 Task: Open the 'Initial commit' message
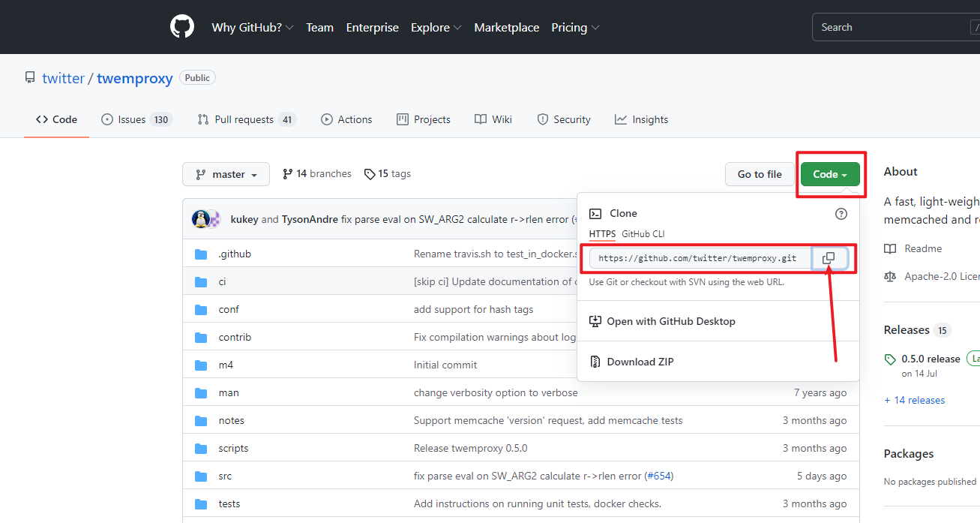point(445,365)
